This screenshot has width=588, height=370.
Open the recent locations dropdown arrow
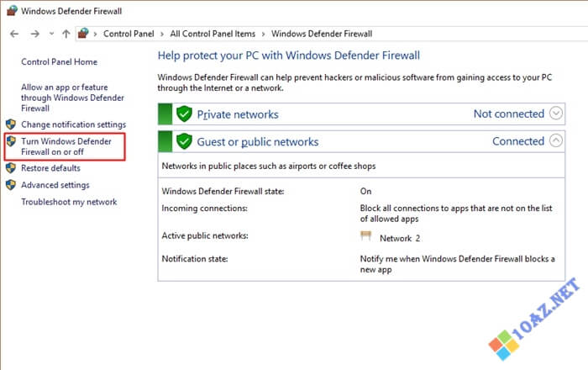click(x=52, y=34)
